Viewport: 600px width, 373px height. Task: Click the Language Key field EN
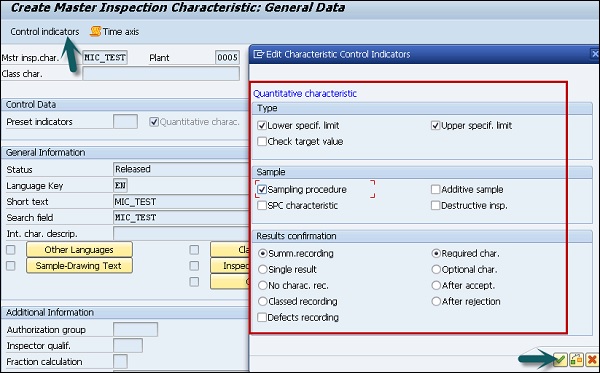[120, 186]
